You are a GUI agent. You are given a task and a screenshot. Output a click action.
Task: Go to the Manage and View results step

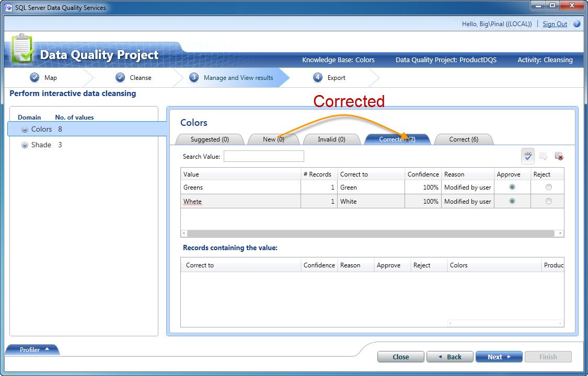click(x=238, y=77)
